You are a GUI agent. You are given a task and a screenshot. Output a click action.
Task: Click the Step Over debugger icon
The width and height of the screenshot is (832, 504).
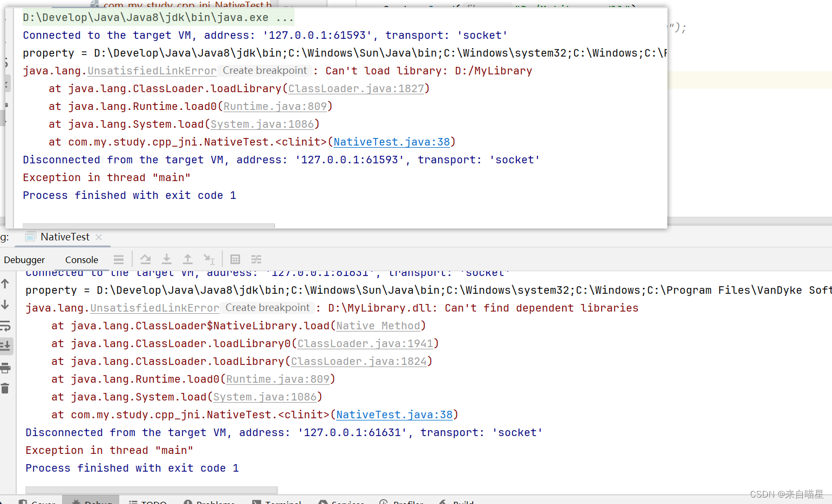pos(145,259)
